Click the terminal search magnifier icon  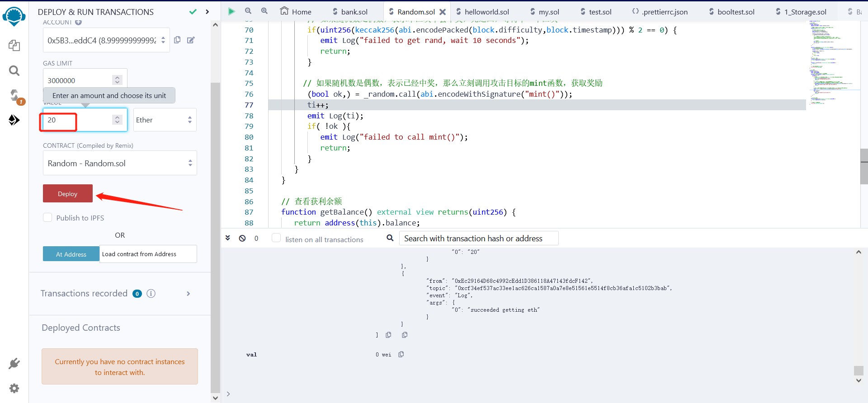pos(390,238)
